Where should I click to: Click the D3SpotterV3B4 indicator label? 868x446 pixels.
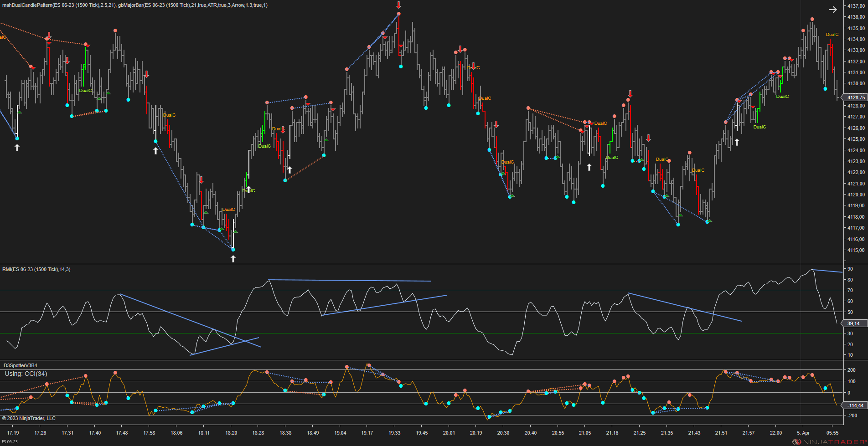click(x=21, y=365)
